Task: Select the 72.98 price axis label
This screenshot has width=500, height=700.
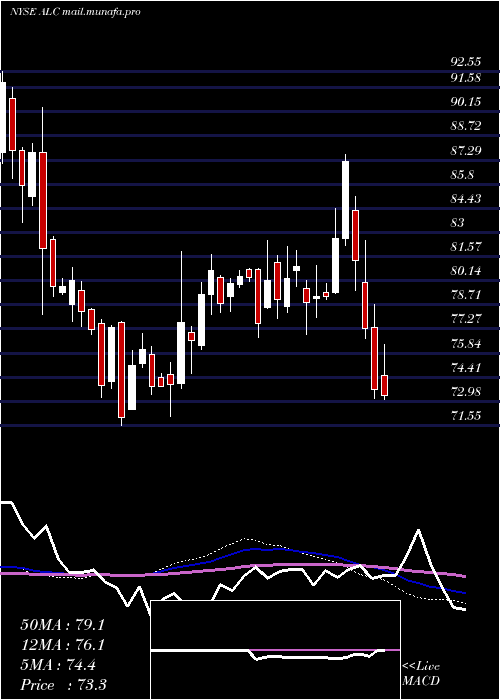Action: (x=466, y=392)
